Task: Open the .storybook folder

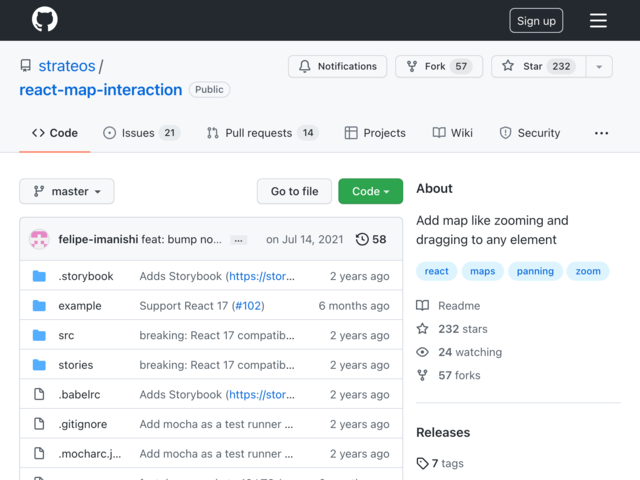Action: coord(86,276)
